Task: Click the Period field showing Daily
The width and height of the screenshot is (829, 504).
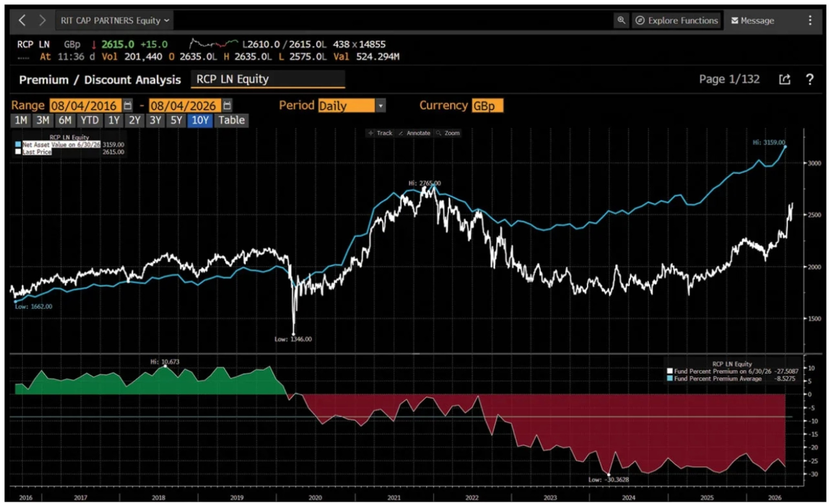Action: 347,106
